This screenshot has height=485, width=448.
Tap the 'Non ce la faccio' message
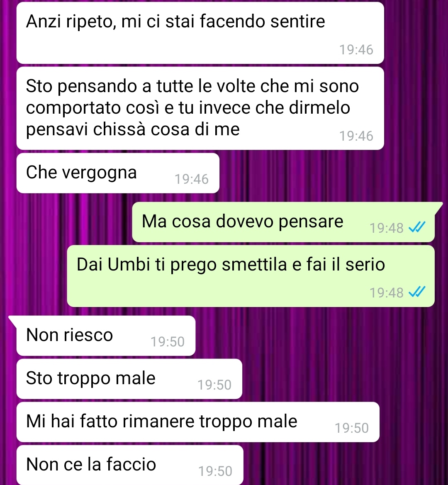130,465
